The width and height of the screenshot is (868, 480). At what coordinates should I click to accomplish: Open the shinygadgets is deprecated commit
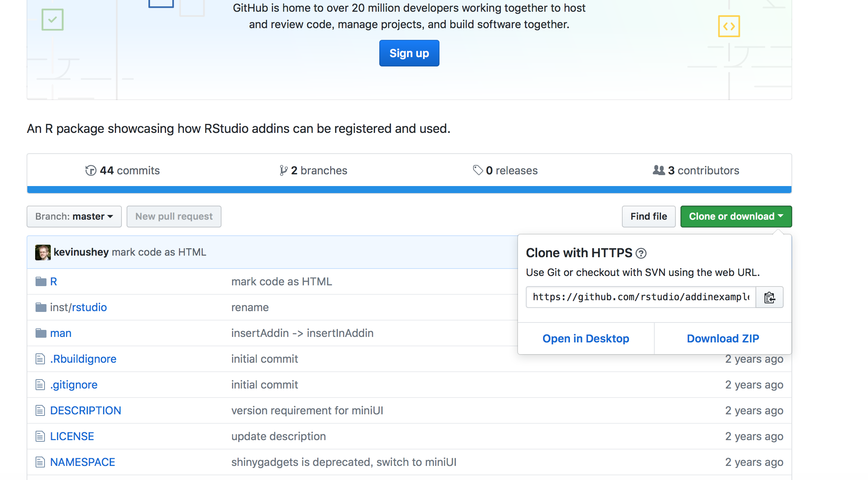pos(344,462)
